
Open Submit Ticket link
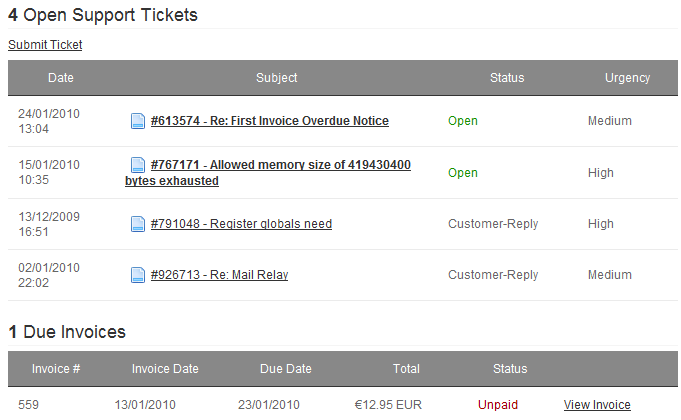point(45,45)
